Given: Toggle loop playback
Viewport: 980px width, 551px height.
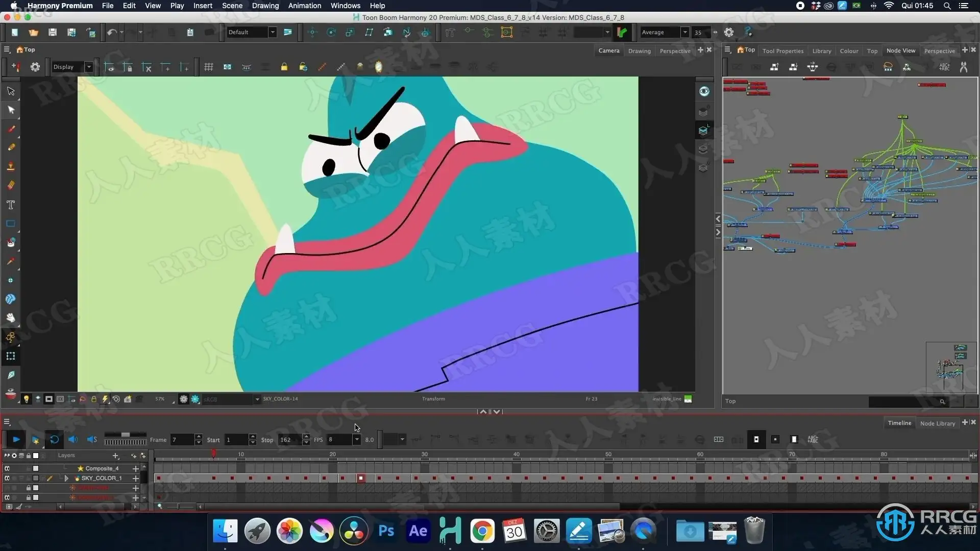Looking at the screenshot, I should coord(54,439).
